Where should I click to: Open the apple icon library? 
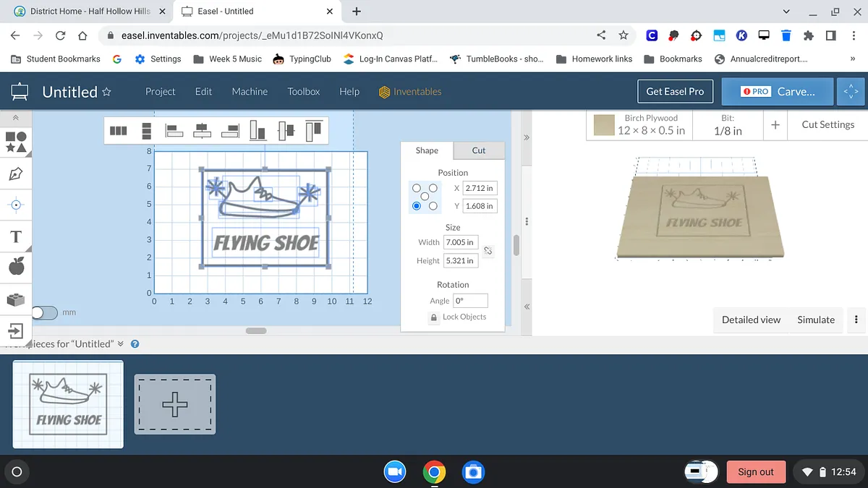point(16,267)
